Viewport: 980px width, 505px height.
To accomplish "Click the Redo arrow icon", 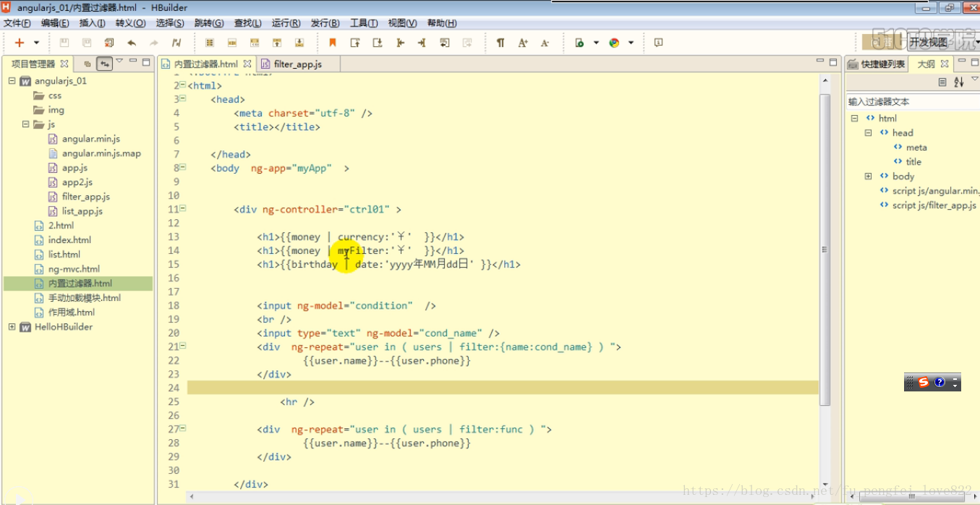I will (x=154, y=43).
